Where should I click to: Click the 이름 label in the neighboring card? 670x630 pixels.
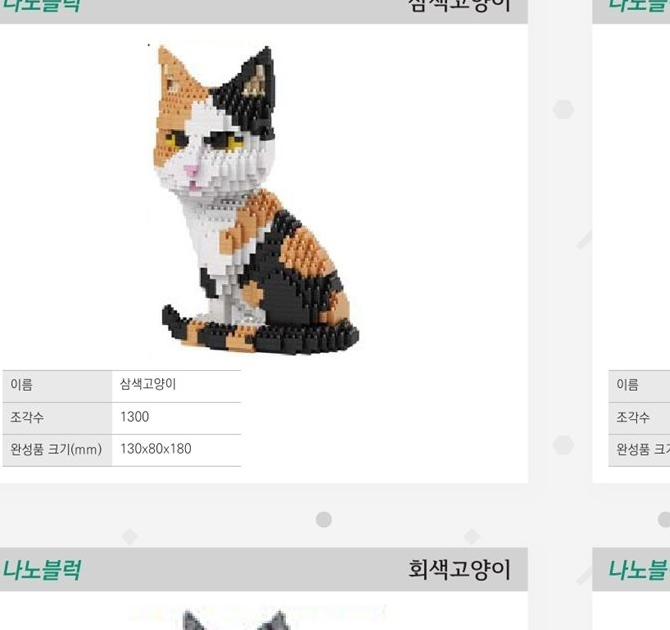627,385
